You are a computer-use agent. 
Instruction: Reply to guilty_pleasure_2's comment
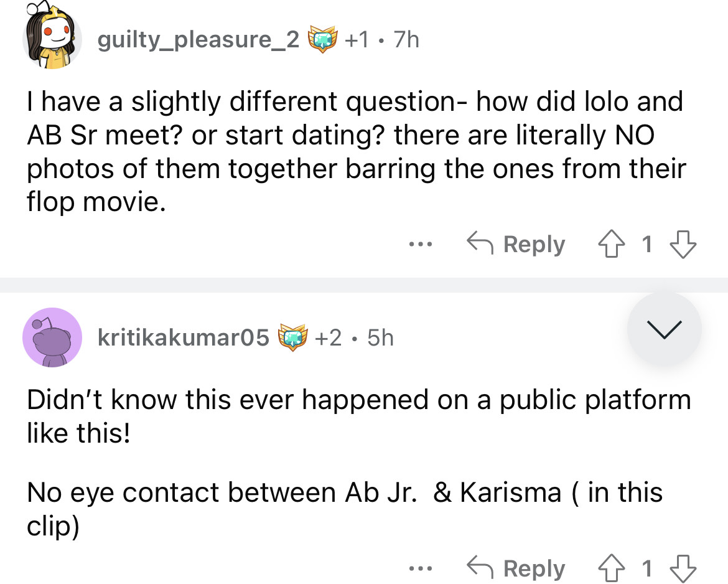tap(516, 245)
